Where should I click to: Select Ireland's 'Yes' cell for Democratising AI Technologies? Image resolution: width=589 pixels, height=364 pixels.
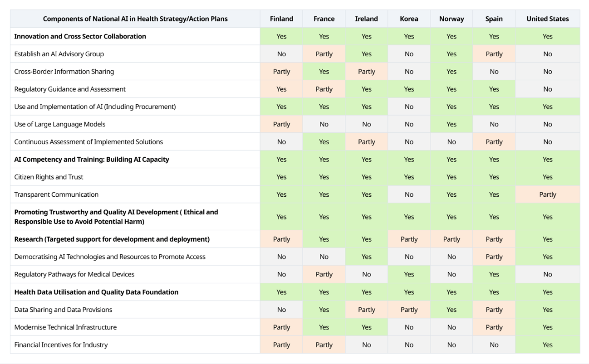[x=366, y=257]
